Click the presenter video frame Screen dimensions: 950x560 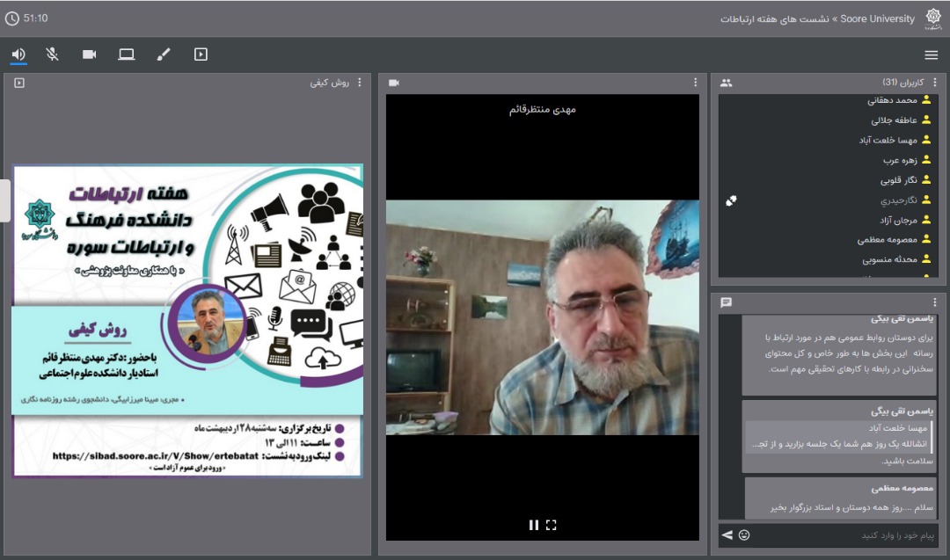542,317
